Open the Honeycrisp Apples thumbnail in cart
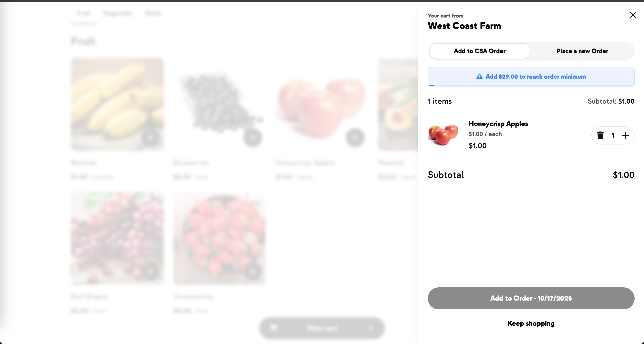 [443, 135]
